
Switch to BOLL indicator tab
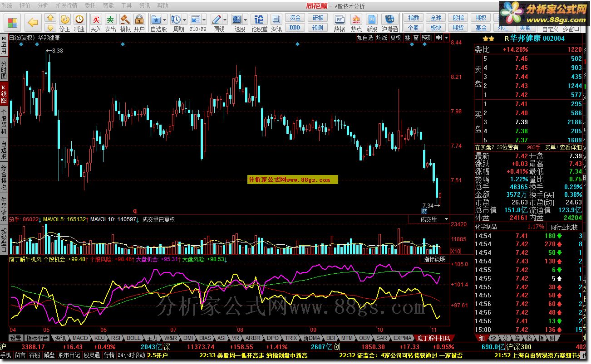pos(133,338)
